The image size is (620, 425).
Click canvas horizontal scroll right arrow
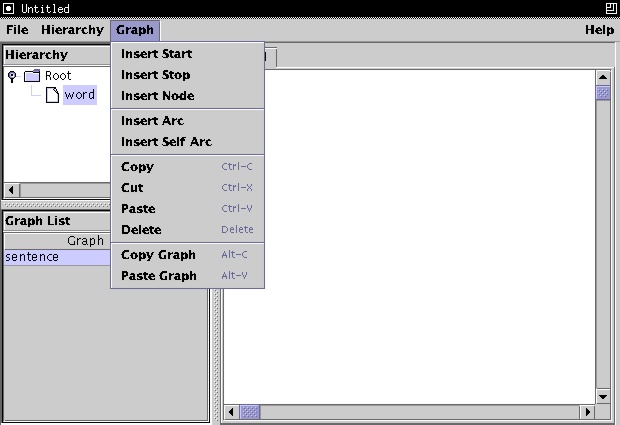point(588,412)
